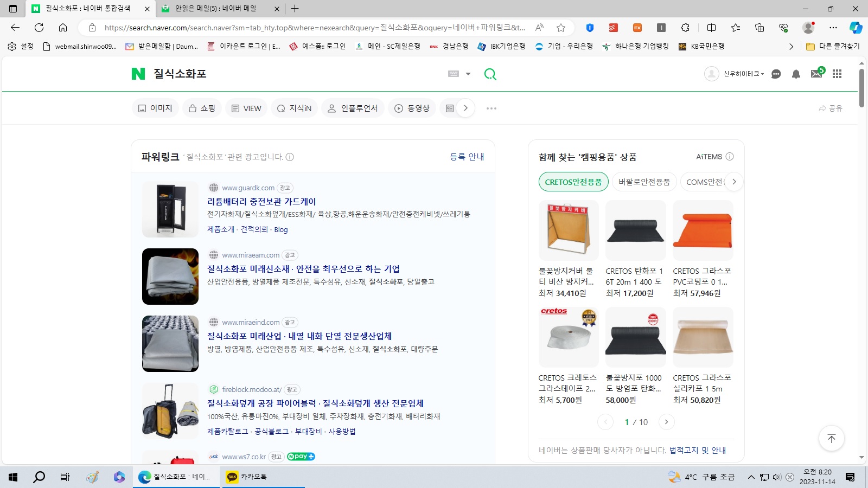Show hidden system tray icons

[x=751, y=477]
